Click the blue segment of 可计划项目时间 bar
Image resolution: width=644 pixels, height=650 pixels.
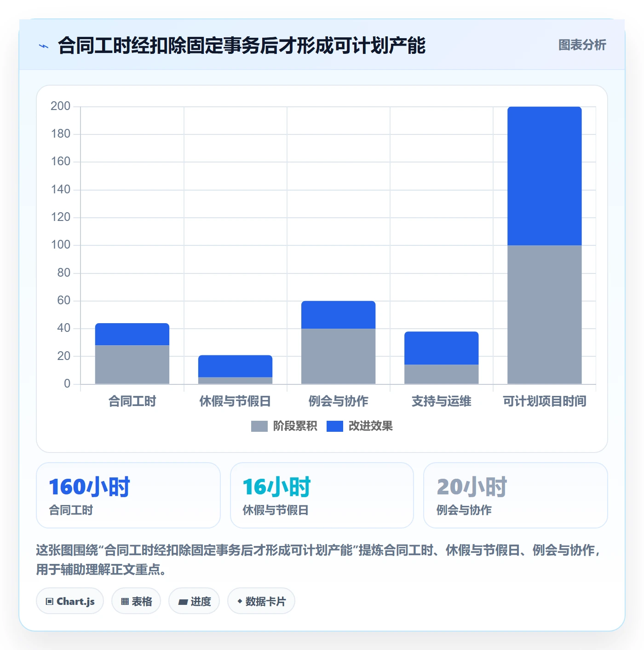(x=544, y=176)
